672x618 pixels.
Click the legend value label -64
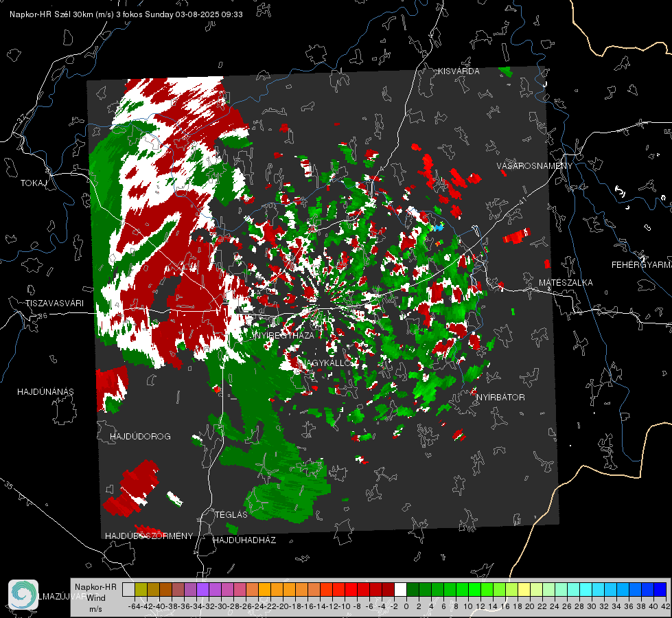point(134,607)
